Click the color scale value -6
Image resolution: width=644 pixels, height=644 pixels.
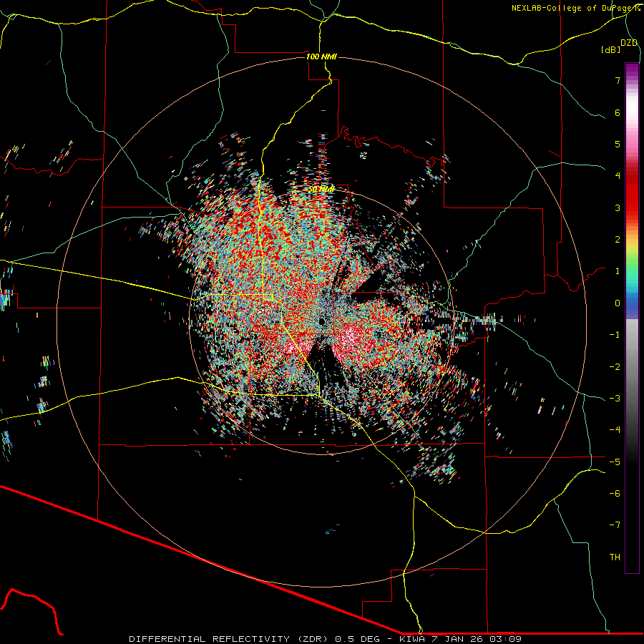click(615, 494)
